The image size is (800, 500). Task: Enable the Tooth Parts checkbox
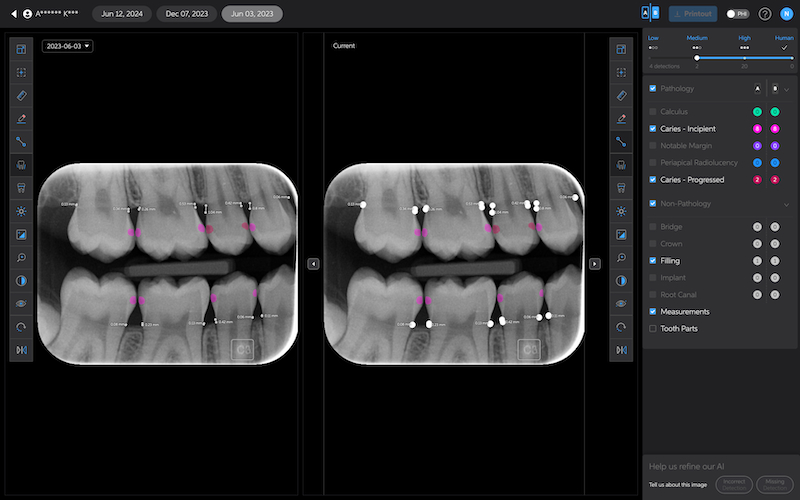[653, 328]
